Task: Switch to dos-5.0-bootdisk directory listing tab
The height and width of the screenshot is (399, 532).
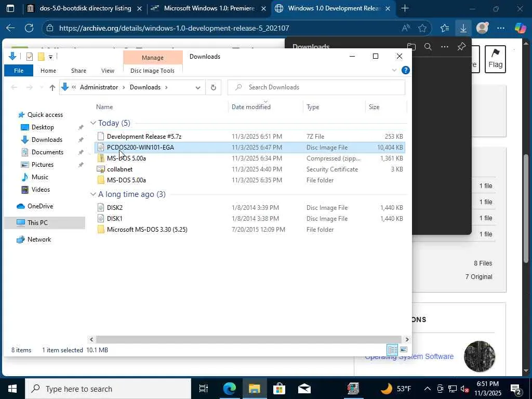Action: pyautogui.click(x=85, y=8)
